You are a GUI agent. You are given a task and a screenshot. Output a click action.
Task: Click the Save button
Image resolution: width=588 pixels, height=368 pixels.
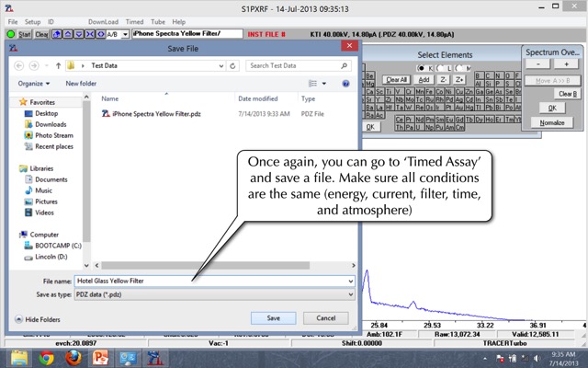(274, 317)
